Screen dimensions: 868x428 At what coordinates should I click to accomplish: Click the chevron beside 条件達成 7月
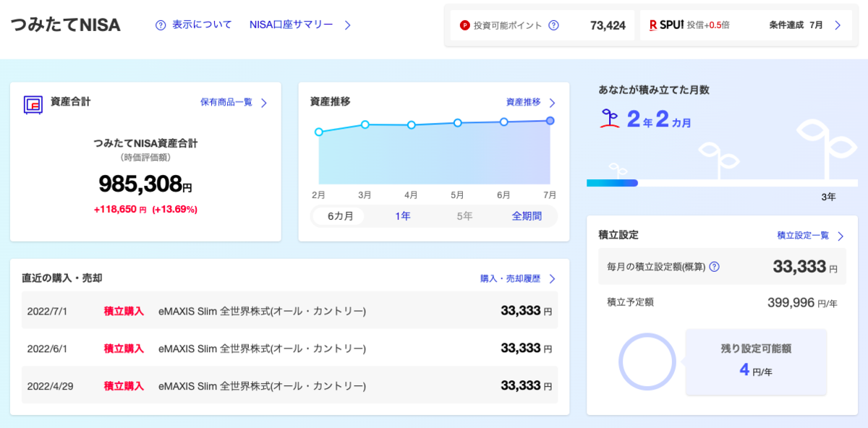point(838,25)
